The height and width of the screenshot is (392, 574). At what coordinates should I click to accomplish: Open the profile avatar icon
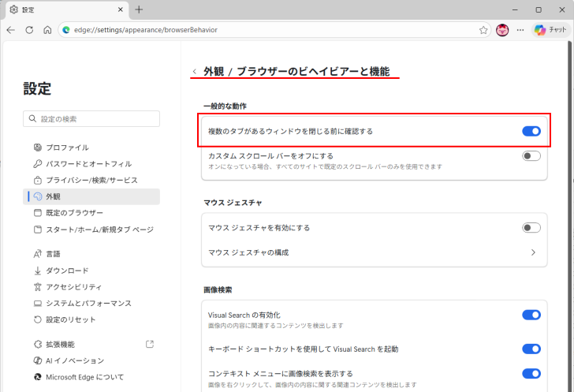[502, 30]
